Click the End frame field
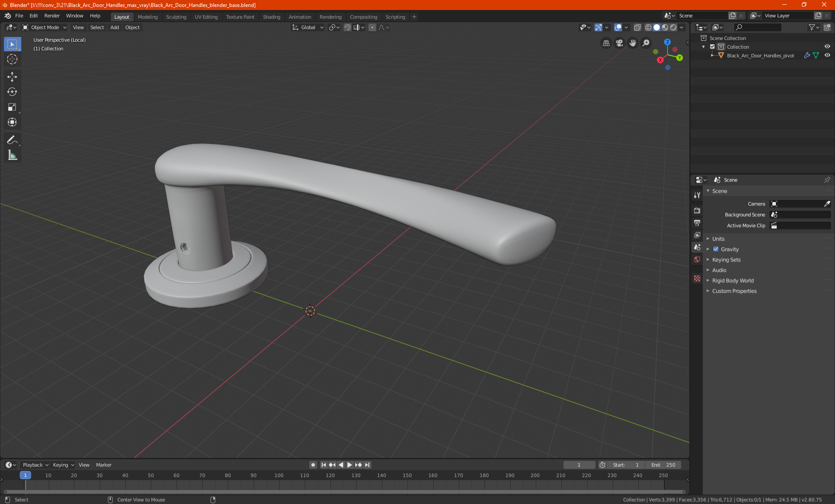Image resolution: width=835 pixels, height=504 pixels. [x=663, y=465]
